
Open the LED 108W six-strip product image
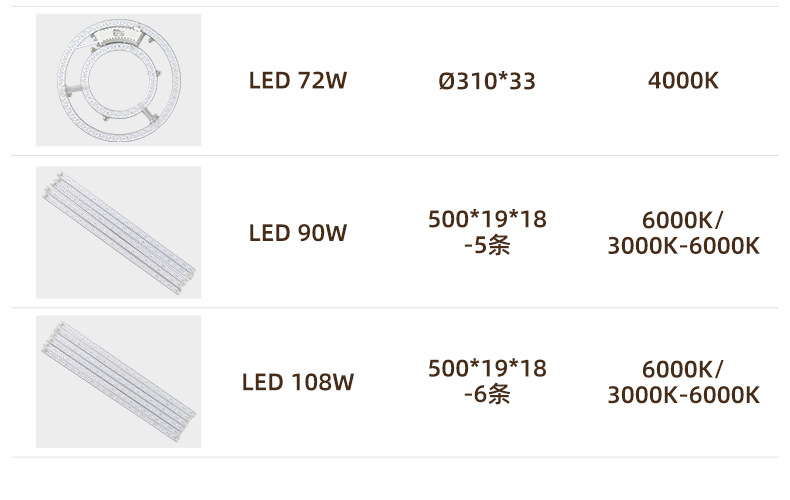click(x=118, y=381)
